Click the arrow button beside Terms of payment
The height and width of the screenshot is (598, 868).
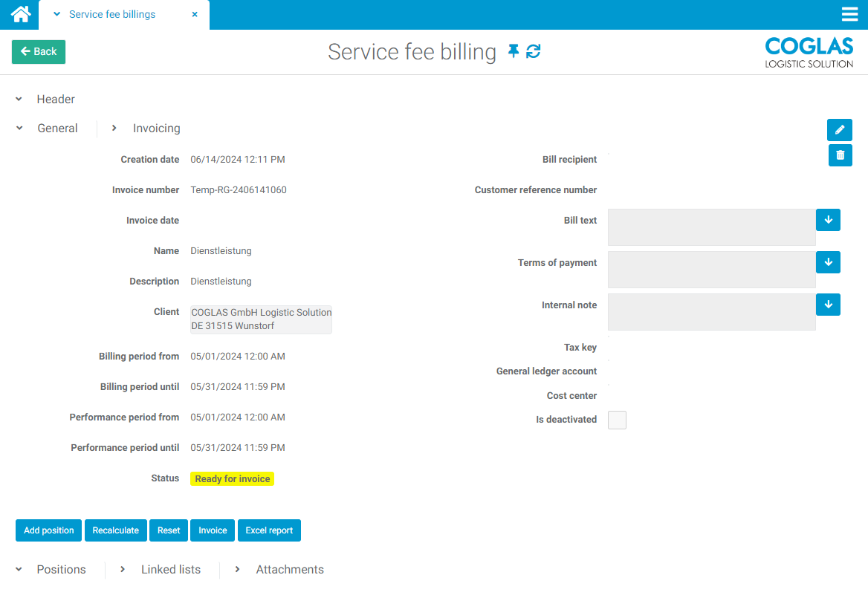[828, 262]
